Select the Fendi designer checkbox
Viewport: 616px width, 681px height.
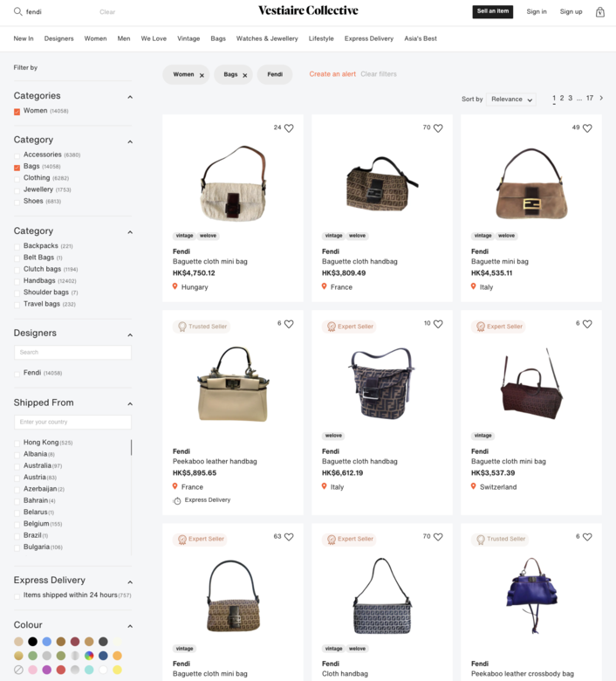tap(17, 374)
